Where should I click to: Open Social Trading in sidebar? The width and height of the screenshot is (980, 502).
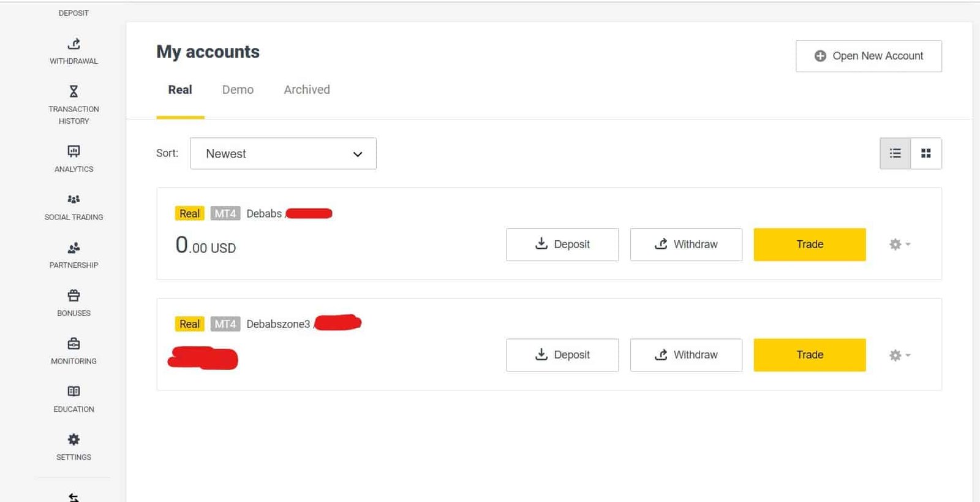click(73, 199)
